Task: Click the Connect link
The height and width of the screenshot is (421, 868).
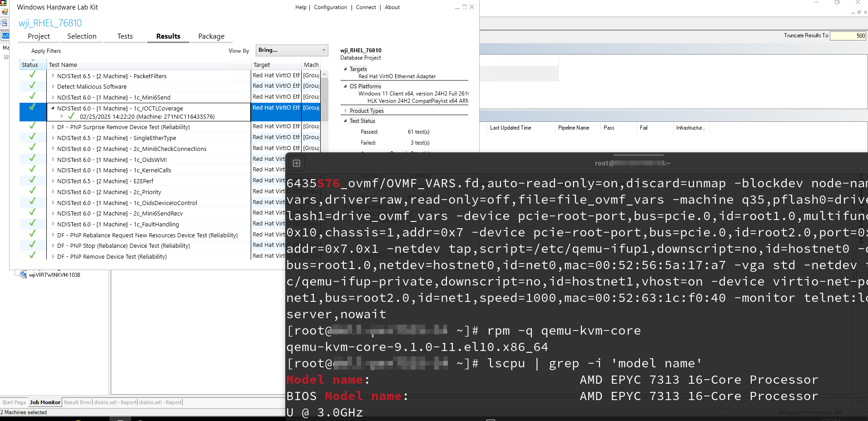Action: [366, 7]
